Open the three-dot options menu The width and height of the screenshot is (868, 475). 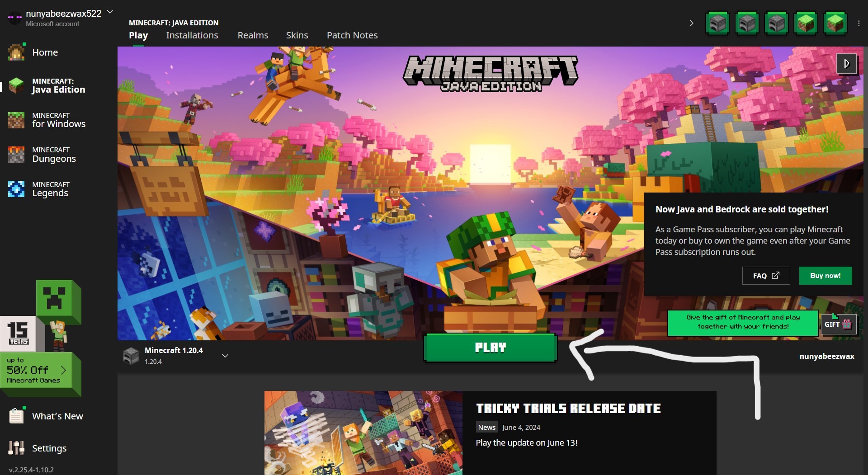pos(859,24)
